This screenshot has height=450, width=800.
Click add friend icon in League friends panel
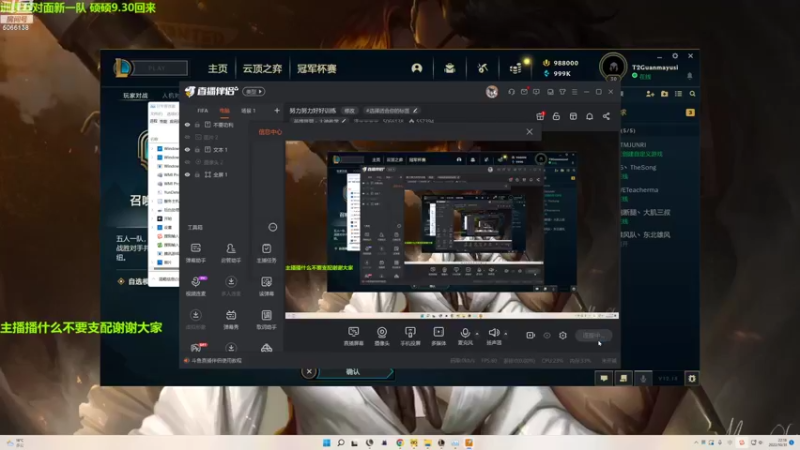pos(650,94)
